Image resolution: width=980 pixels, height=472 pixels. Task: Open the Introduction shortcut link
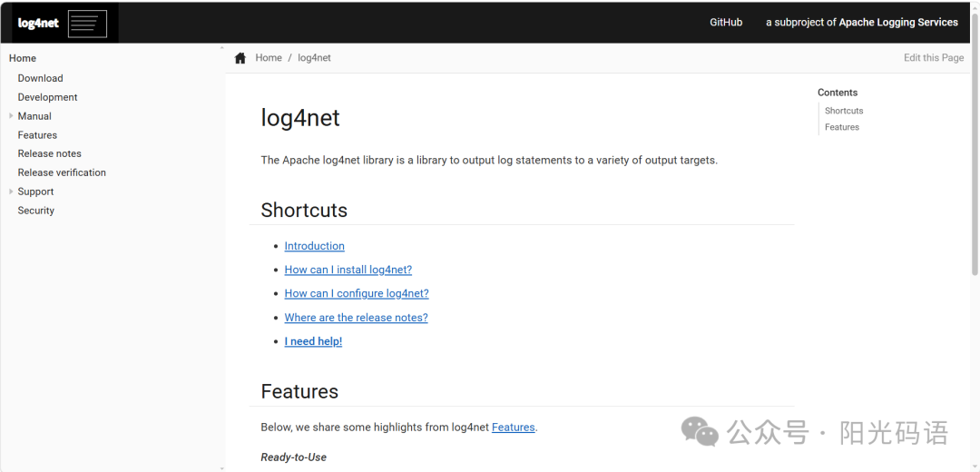click(314, 246)
